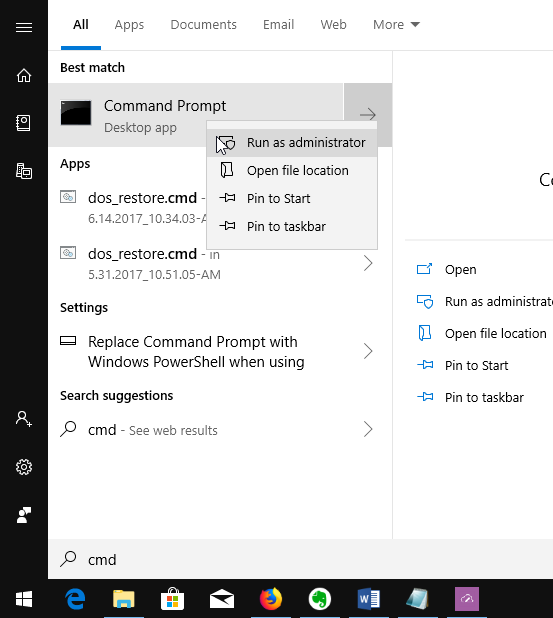Launch Microsoft Edge from taskbar
553x618 pixels.
pos(75,599)
